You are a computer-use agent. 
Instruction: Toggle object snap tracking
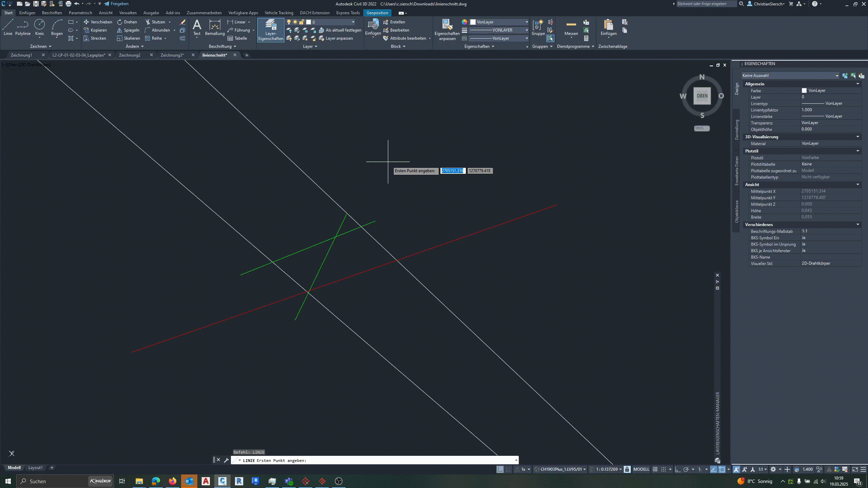(713, 469)
